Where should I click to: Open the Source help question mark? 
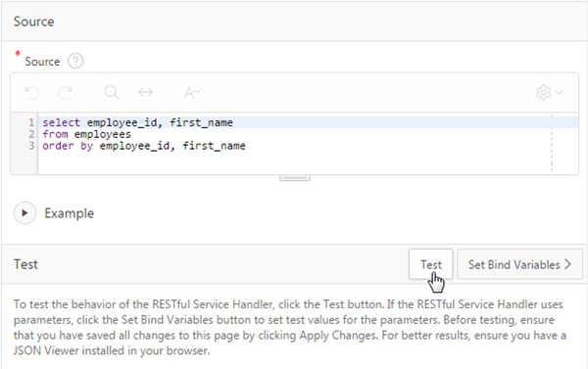[x=75, y=61]
